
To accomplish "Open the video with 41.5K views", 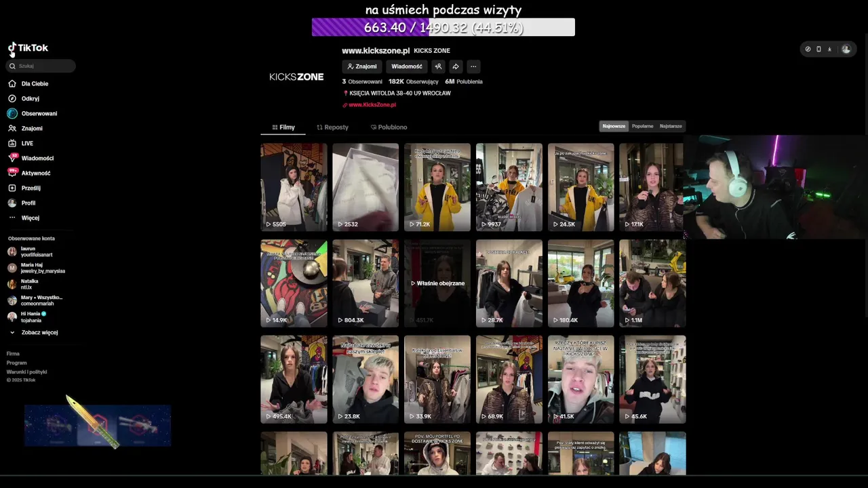I will pyautogui.click(x=581, y=380).
